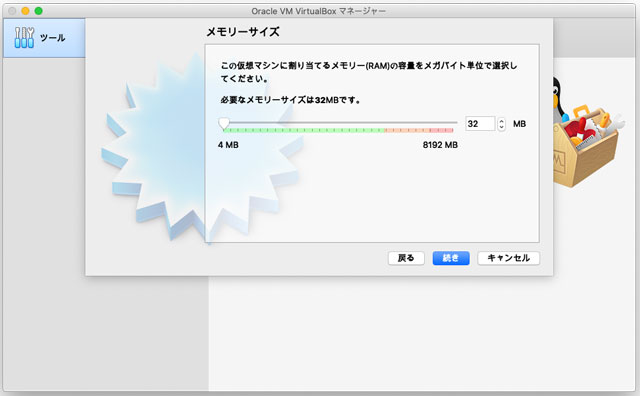The height and width of the screenshot is (396, 640).
Task: Click the メモリーサイズ heading
Action: point(243,32)
